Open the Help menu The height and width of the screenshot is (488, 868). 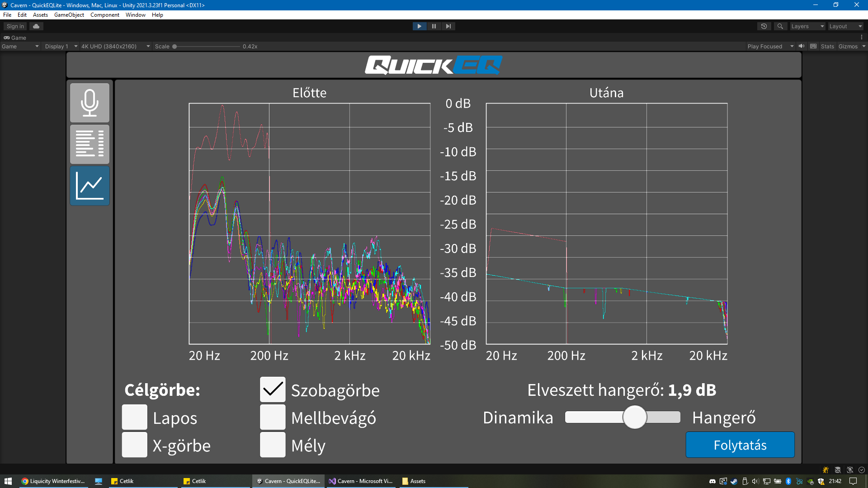(157, 15)
